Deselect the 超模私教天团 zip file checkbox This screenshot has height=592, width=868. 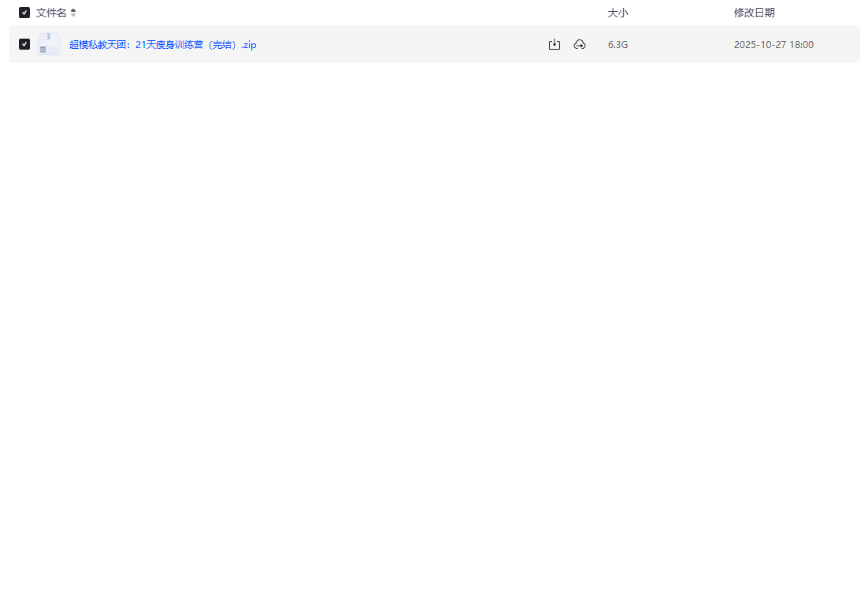[x=24, y=44]
